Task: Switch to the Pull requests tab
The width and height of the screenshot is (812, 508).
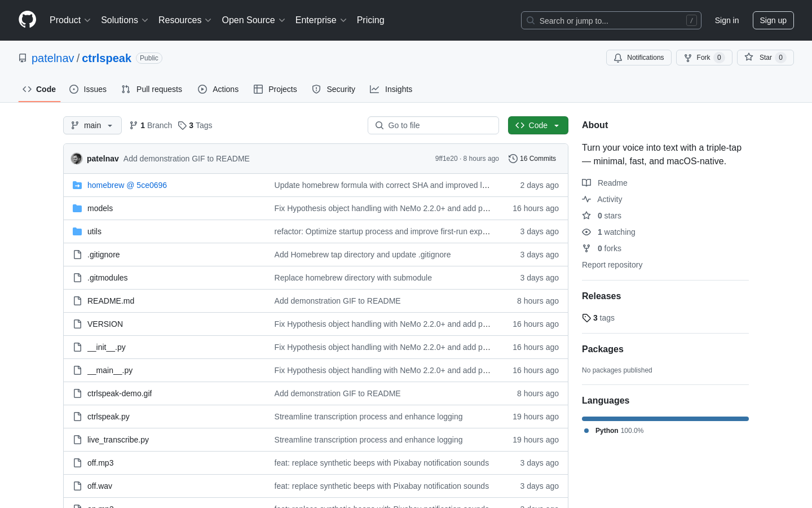Action: (152, 89)
